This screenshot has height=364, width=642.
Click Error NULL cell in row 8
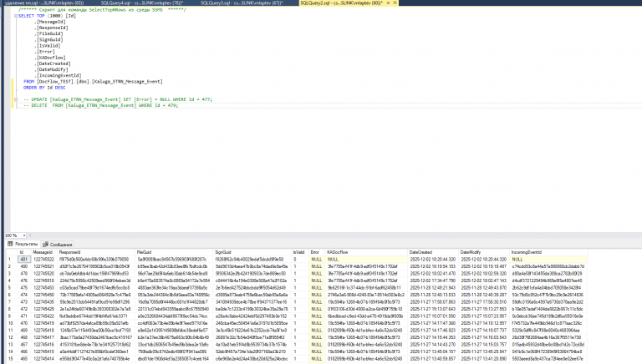[x=317, y=309]
